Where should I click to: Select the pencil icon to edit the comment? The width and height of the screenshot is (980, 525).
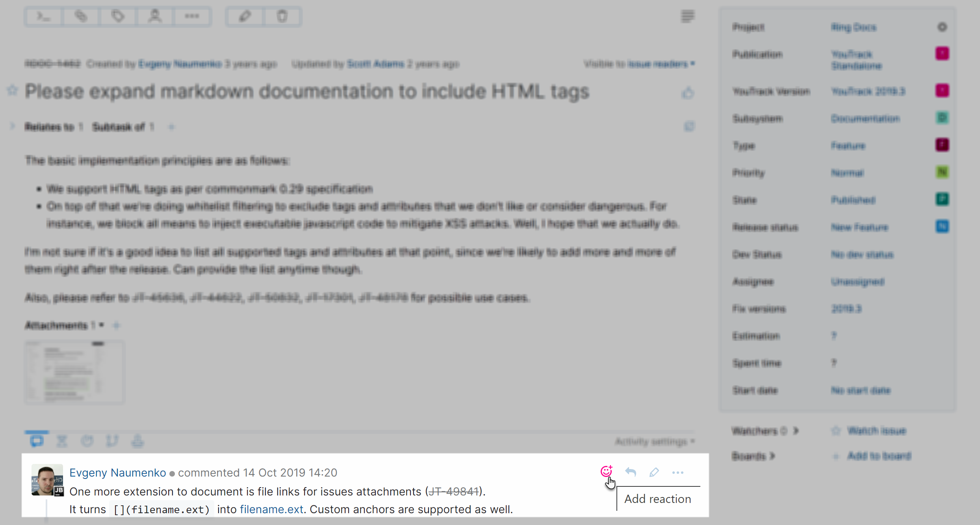coord(654,472)
